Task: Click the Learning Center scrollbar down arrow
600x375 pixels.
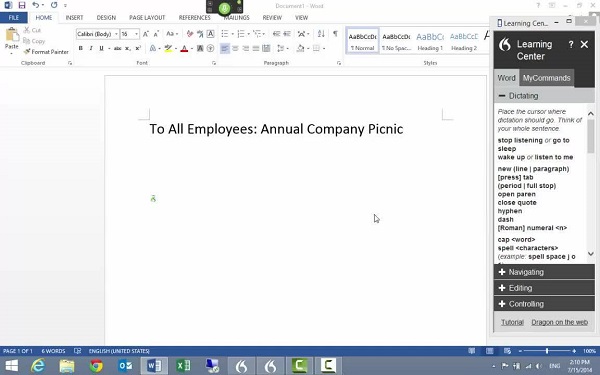Action: click(590, 254)
